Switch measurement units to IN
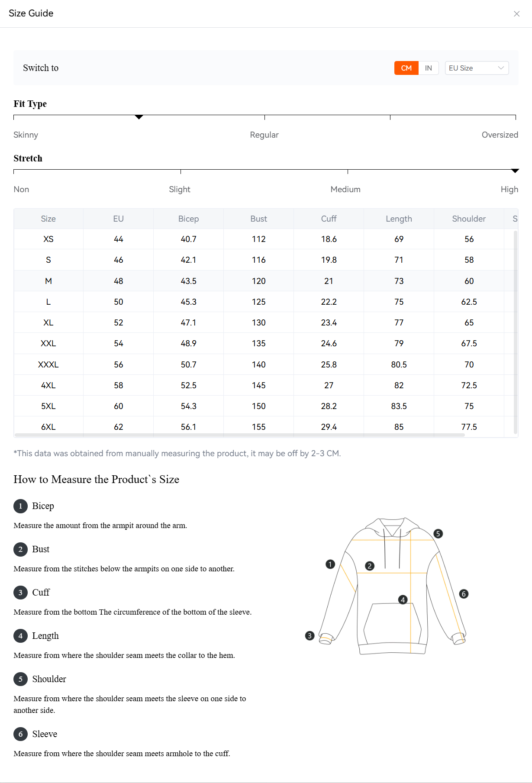The height and width of the screenshot is (783, 532). coord(428,68)
